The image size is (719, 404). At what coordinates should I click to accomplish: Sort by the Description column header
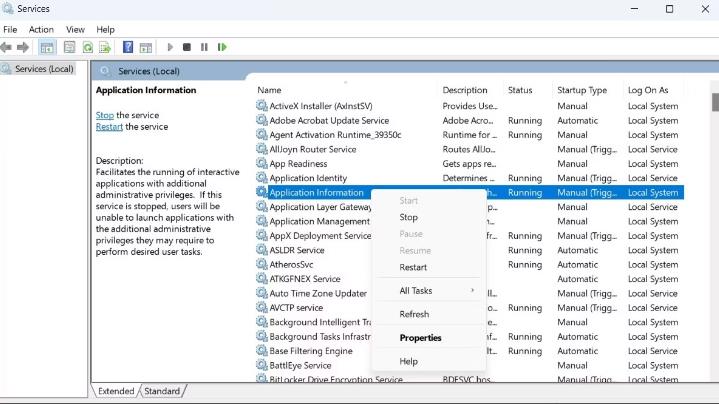[x=465, y=90]
